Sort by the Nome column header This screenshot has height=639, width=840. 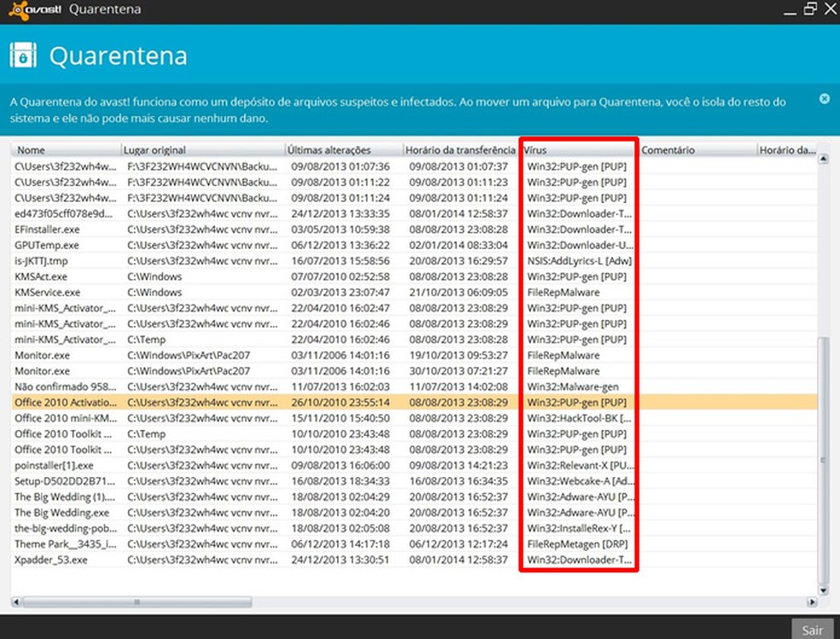pyautogui.click(x=67, y=150)
